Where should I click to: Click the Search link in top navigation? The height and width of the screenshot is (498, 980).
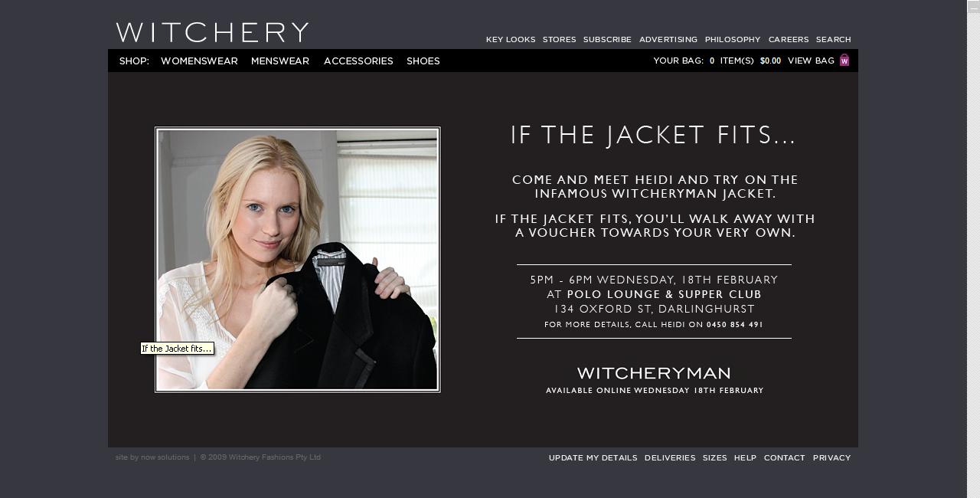click(834, 39)
